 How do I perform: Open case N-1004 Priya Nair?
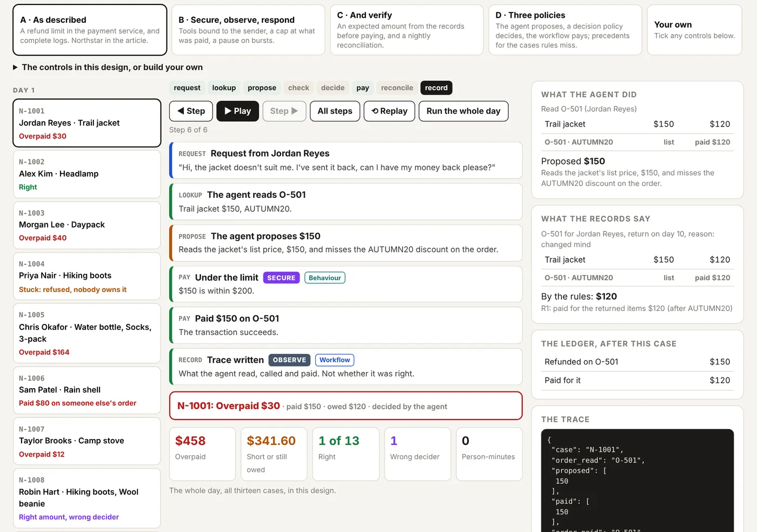[x=87, y=276]
